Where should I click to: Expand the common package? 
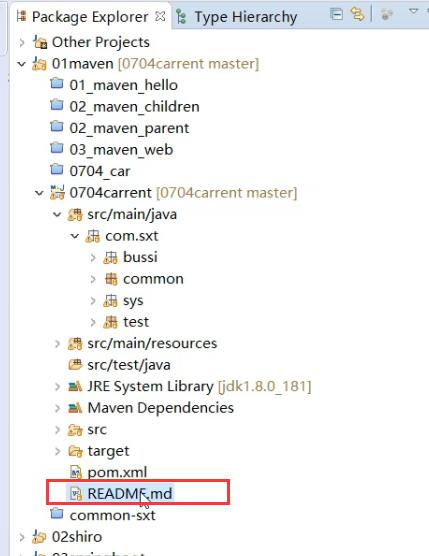(93, 279)
